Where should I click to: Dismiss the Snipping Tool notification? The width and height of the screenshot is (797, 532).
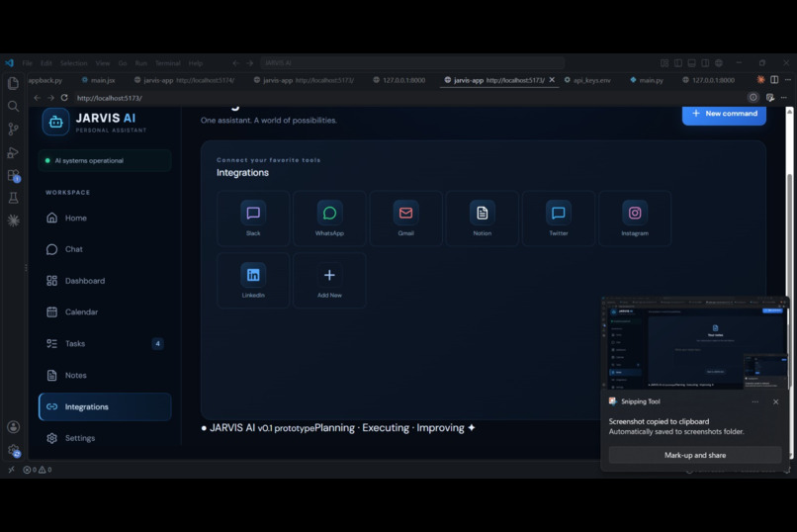coord(775,401)
